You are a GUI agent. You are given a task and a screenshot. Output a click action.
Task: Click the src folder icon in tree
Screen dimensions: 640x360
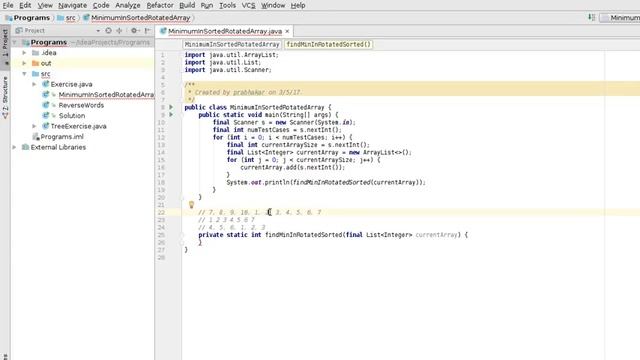point(36,74)
